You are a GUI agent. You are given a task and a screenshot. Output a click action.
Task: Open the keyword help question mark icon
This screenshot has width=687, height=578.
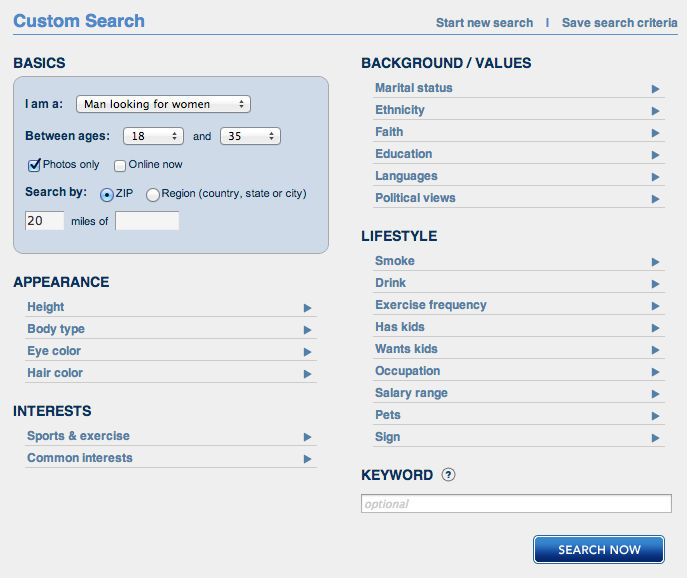tap(448, 475)
